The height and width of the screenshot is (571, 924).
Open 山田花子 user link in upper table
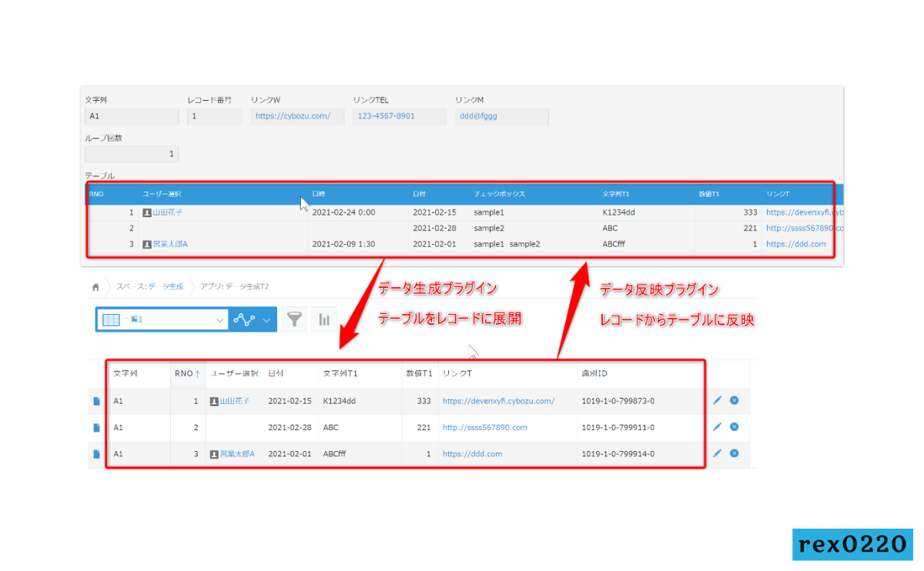(x=167, y=212)
